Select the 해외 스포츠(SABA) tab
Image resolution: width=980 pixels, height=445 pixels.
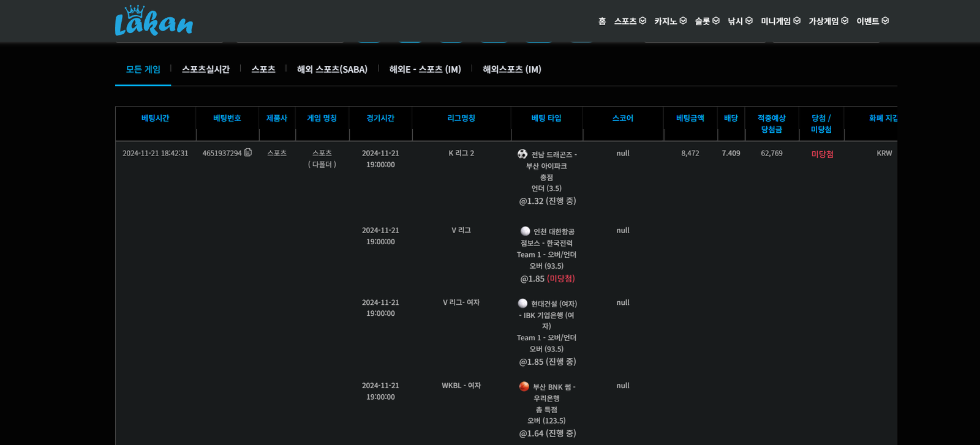pos(332,69)
